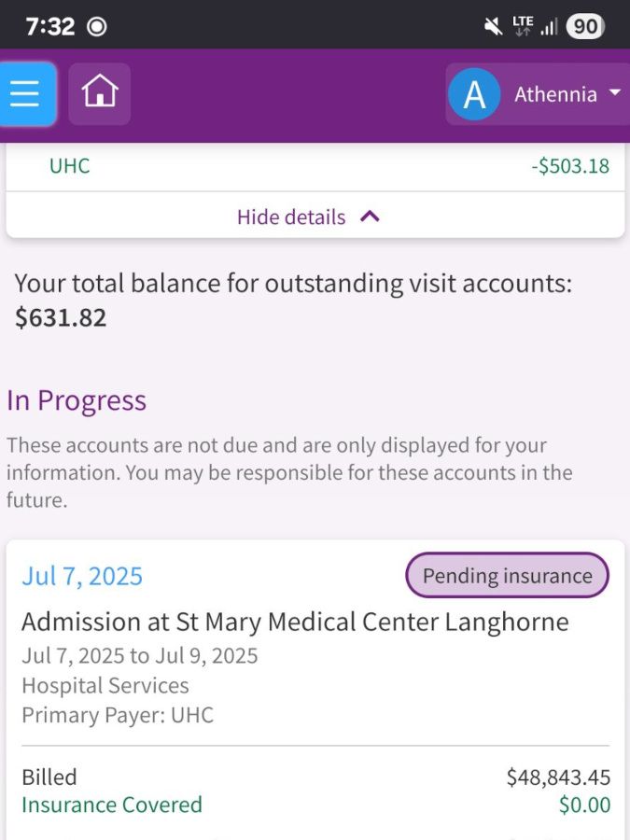Tap the Insurance Covered label
The image size is (630, 840).
coord(112,805)
